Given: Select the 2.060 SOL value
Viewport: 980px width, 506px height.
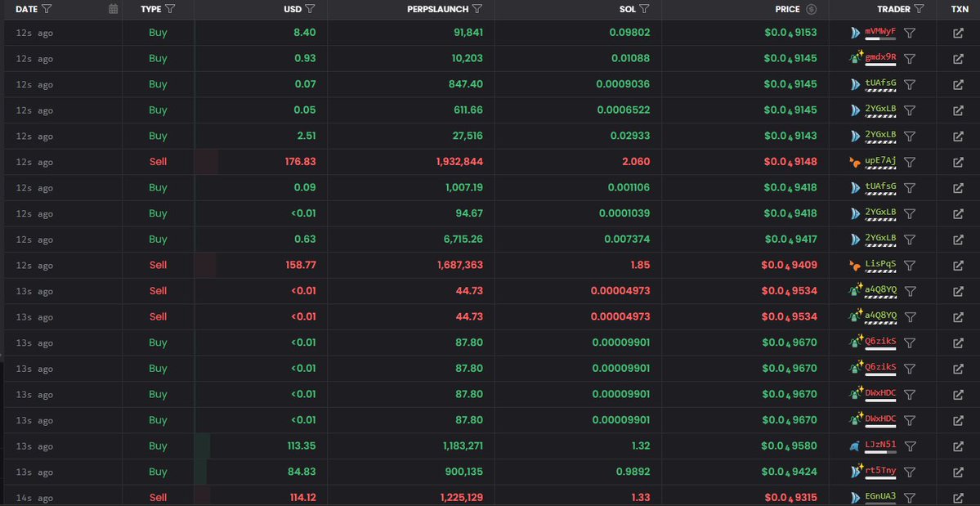Looking at the screenshot, I should click(x=636, y=162).
